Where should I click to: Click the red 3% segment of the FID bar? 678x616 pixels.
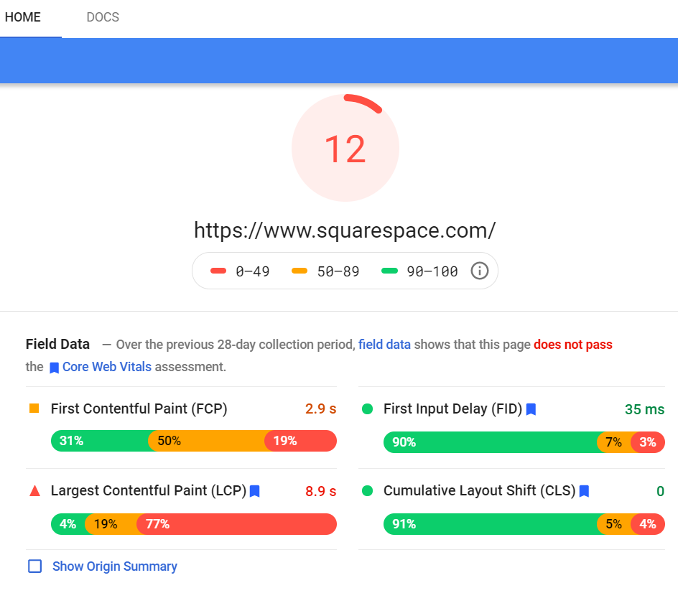[648, 442]
